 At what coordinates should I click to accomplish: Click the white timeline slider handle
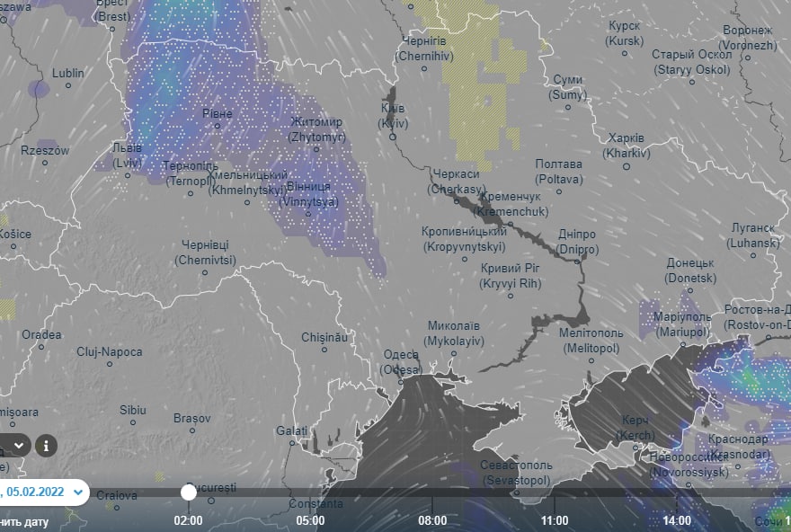tap(189, 492)
